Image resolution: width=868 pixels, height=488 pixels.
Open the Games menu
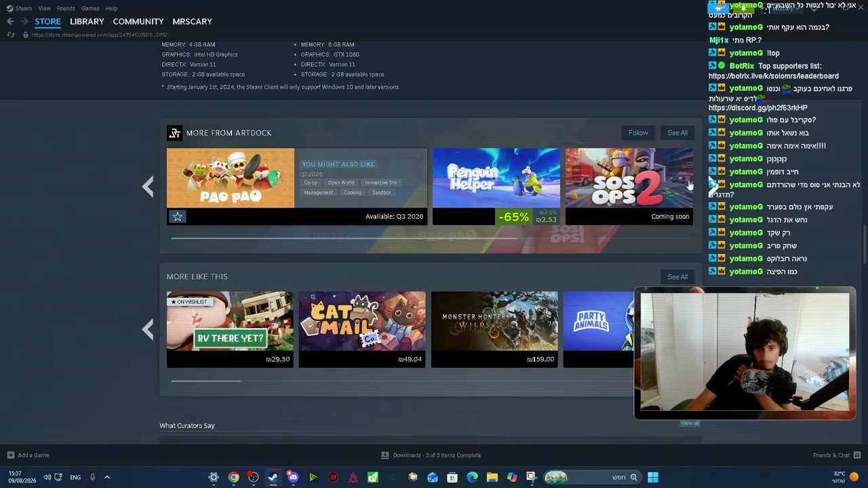tap(90, 8)
